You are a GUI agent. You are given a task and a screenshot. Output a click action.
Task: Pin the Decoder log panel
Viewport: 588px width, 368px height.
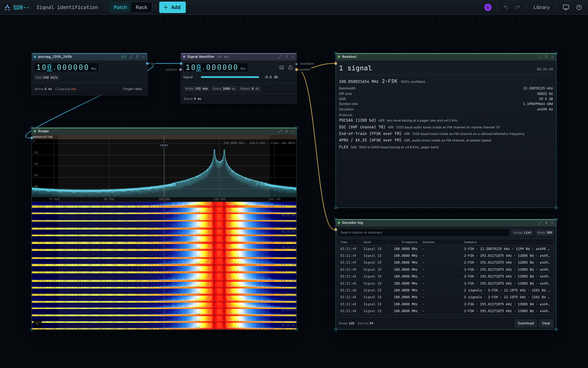point(546,223)
